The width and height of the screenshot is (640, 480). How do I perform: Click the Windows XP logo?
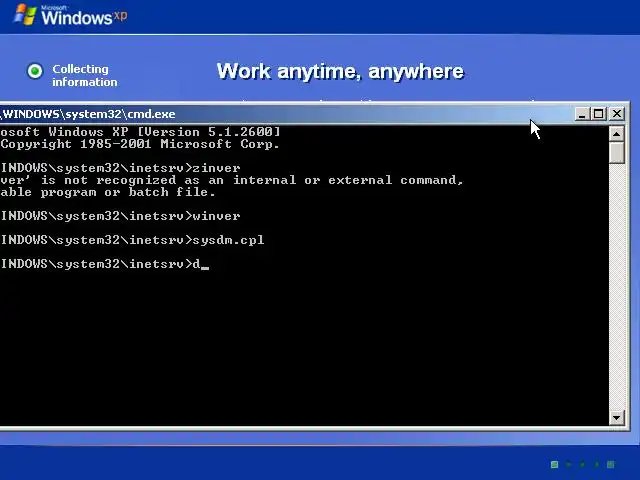[71, 15]
